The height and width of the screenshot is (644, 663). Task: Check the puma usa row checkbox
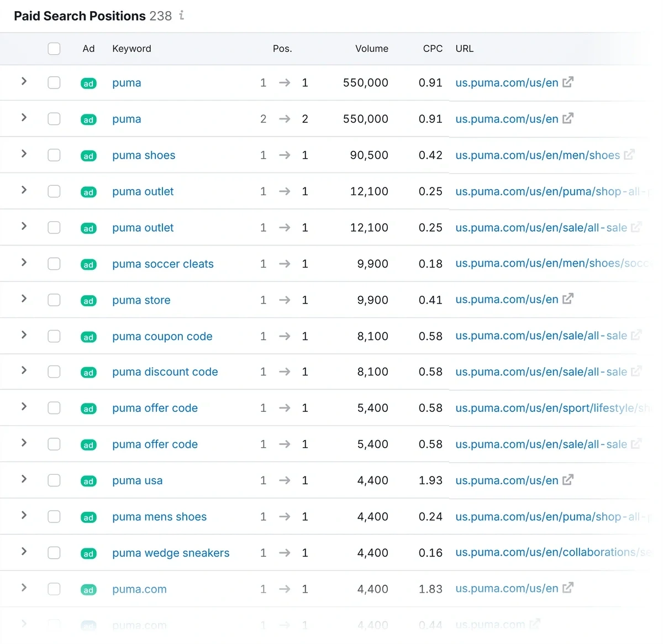(54, 480)
